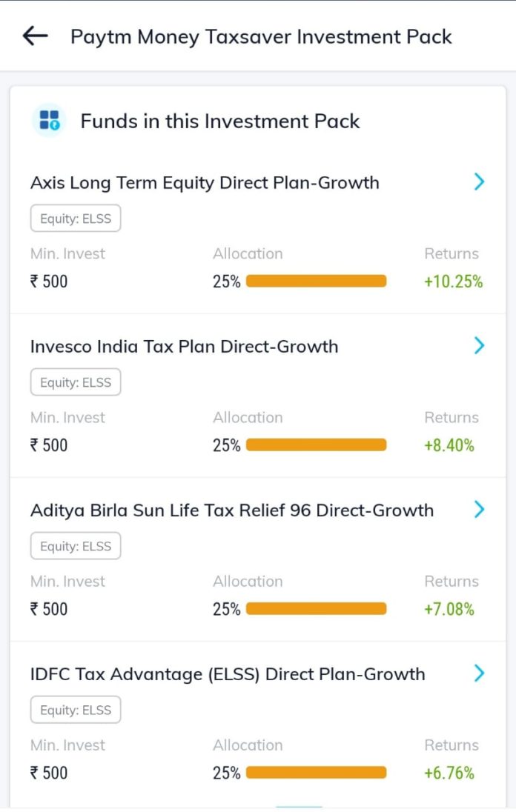This screenshot has height=812, width=516.
Task: Expand Invesco India Tax Plan chevron
Action: [479, 345]
